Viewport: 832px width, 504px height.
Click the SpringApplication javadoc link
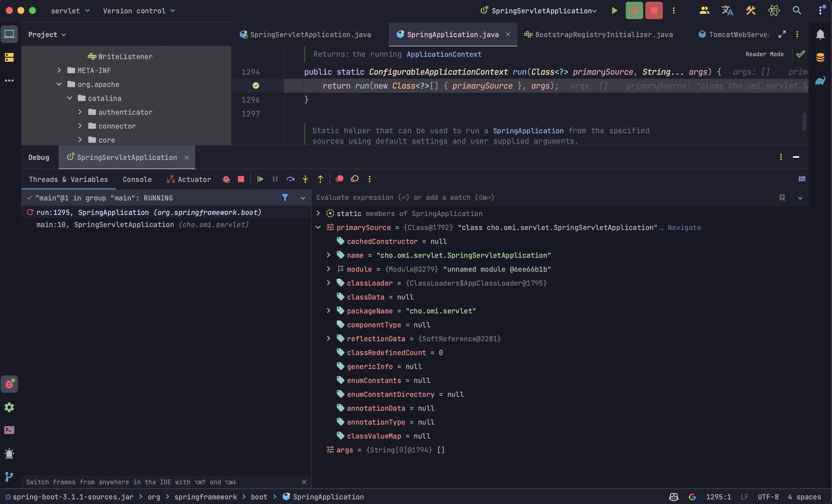tap(528, 131)
